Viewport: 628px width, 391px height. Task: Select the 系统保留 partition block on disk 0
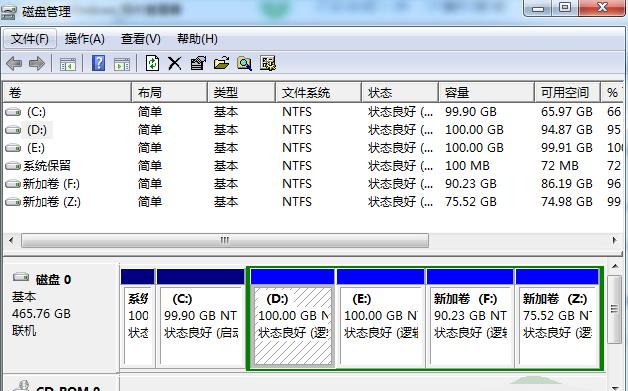pos(137,318)
